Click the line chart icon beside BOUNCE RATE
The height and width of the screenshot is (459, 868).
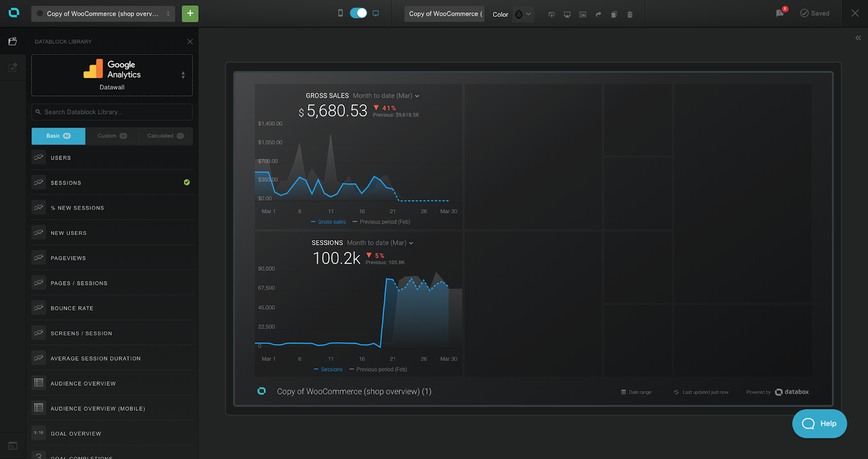point(39,308)
